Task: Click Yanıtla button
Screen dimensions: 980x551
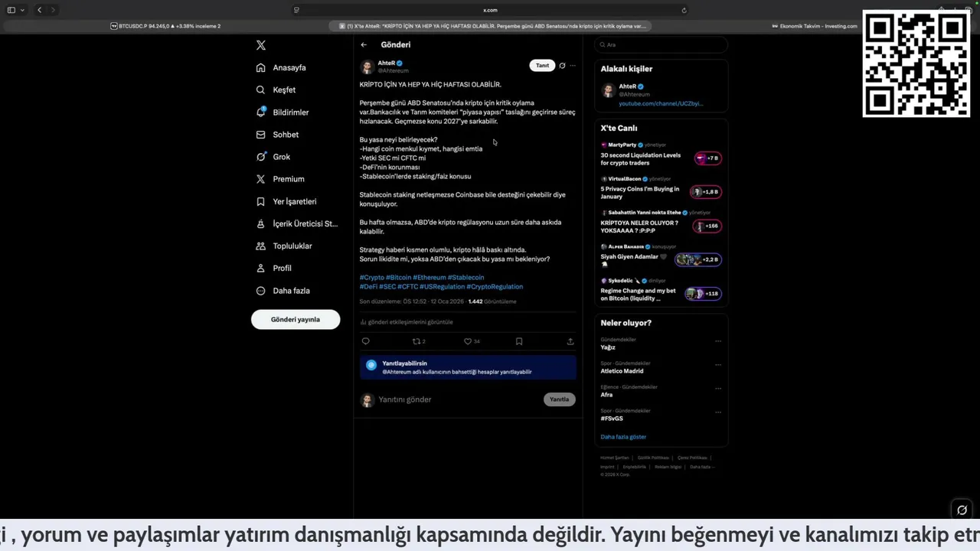Action: [x=560, y=399]
